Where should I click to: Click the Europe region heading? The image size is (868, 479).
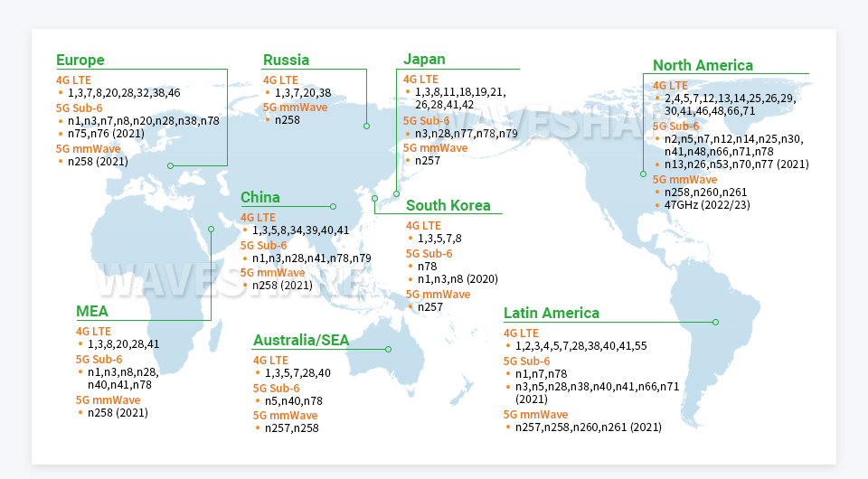80,60
